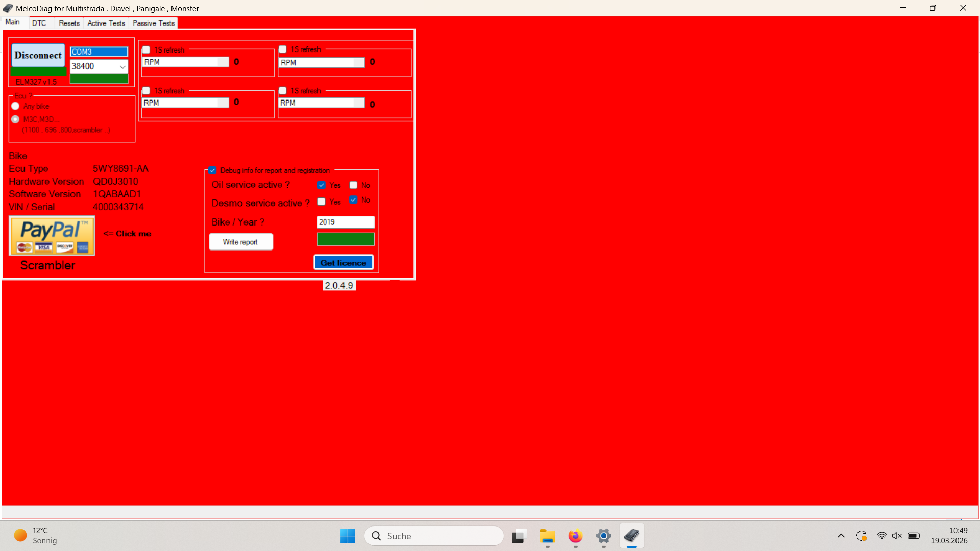Open Settings gear in the taskbar
This screenshot has height=551, width=980.
click(604, 536)
